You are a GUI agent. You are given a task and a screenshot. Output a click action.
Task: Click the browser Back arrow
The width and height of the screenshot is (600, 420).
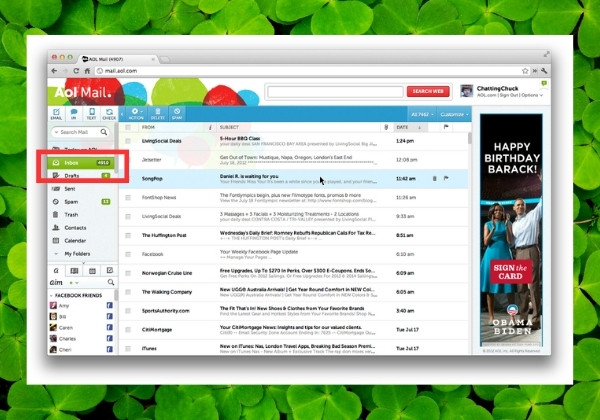pos(54,71)
